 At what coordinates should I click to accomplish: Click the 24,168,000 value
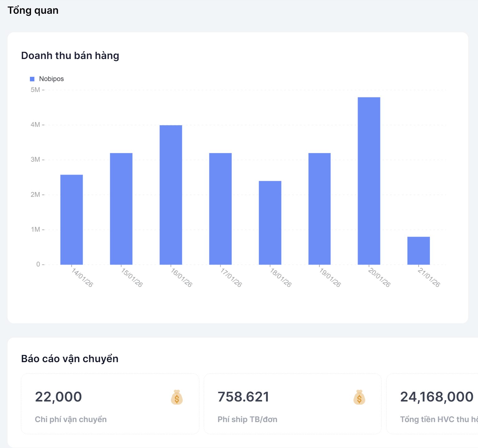437,397
